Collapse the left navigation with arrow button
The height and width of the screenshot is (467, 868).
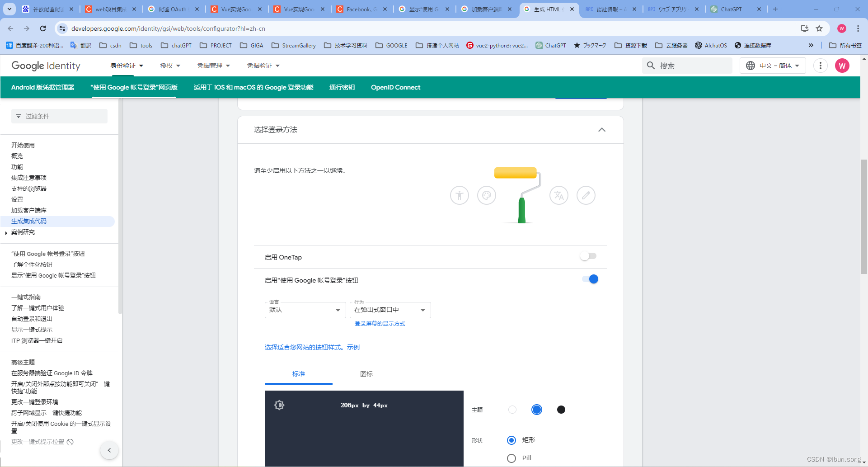tap(109, 450)
